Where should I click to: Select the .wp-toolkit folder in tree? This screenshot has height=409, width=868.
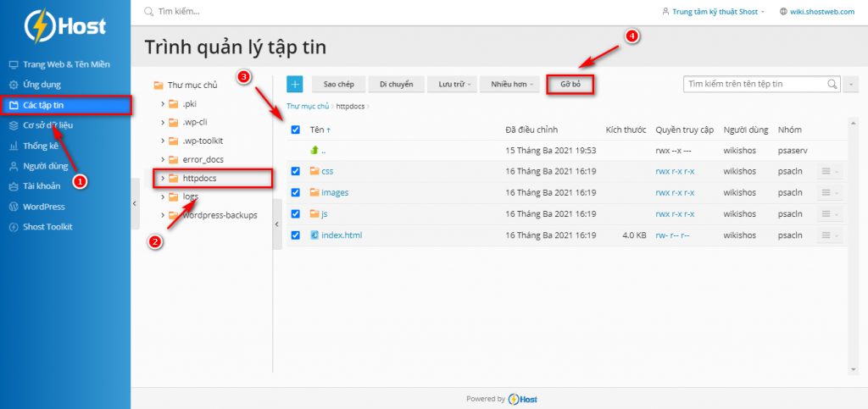tap(203, 141)
